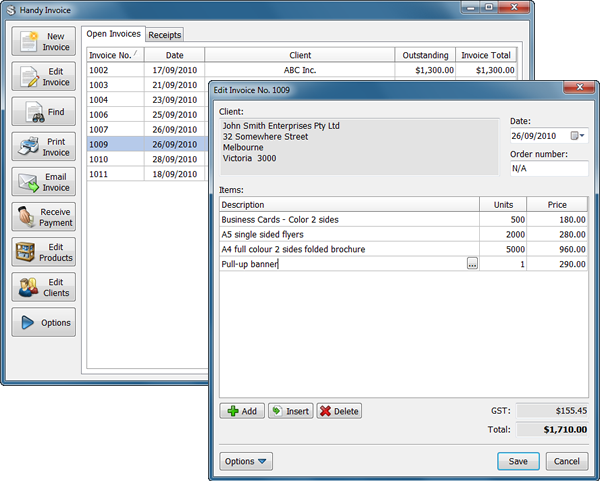Click the units cell showing 5000
This screenshot has width=600, height=481.
tap(503, 249)
